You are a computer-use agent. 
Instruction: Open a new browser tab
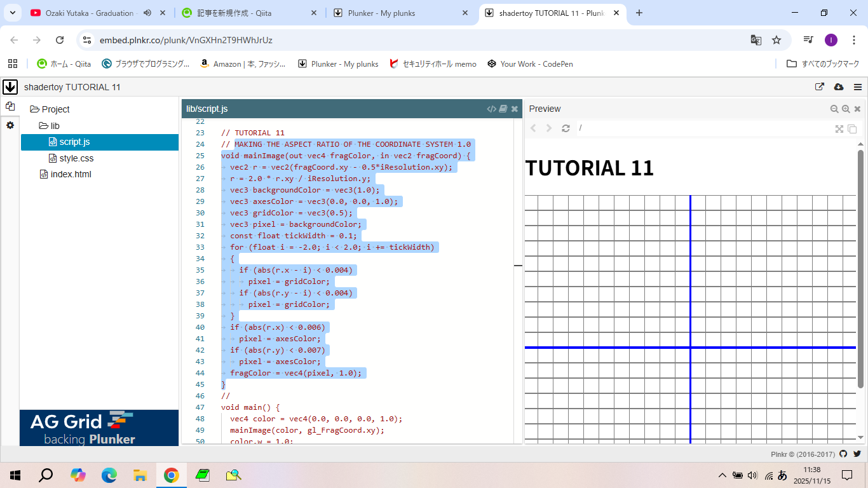pyautogui.click(x=639, y=13)
